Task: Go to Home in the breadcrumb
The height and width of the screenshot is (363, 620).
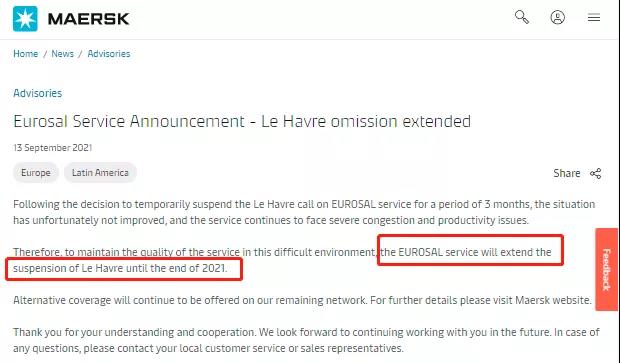Action: tap(26, 54)
